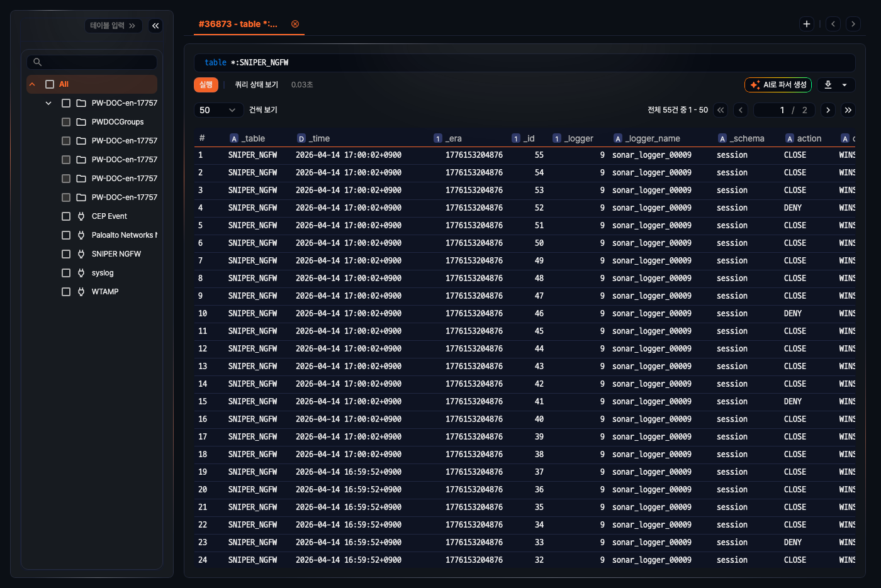Image resolution: width=881 pixels, height=588 pixels.
Task: Click the AI로 파서 생성 button
Action: pyautogui.click(x=778, y=85)
